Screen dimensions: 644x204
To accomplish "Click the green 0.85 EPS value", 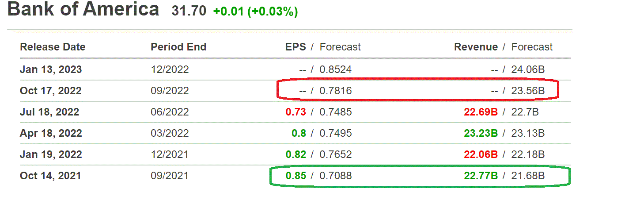I will (x=296, y=176).
